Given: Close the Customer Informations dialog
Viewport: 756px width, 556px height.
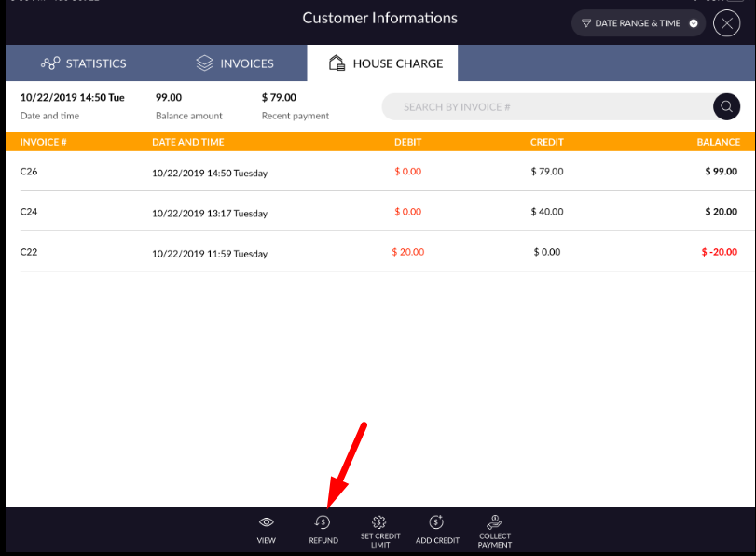Looking at the screenshot, I should click(726, 23).
